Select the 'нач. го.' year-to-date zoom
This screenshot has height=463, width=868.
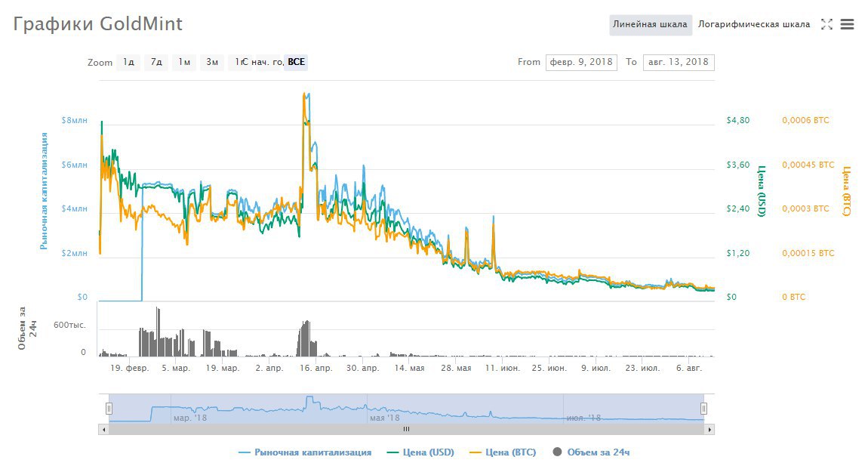267,62
